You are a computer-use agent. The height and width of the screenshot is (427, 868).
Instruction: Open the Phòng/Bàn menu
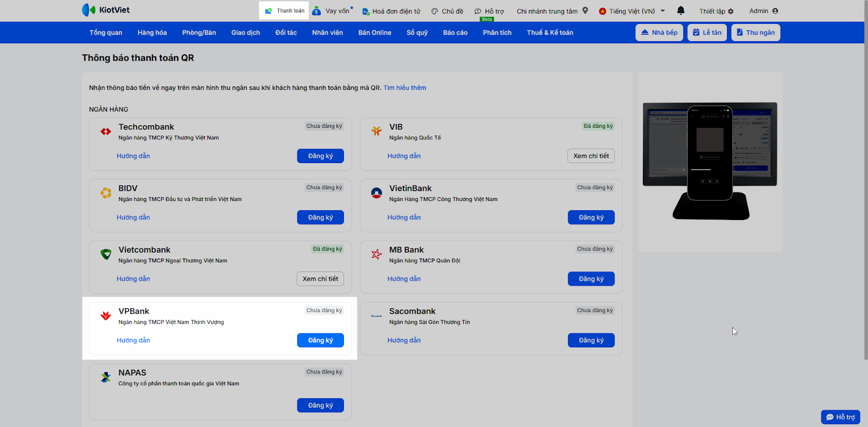199,33
